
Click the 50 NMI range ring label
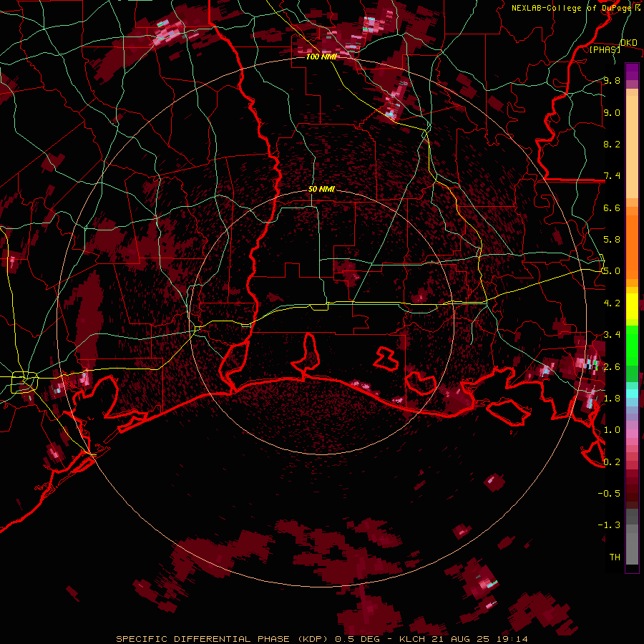click(x=321, y=190)
